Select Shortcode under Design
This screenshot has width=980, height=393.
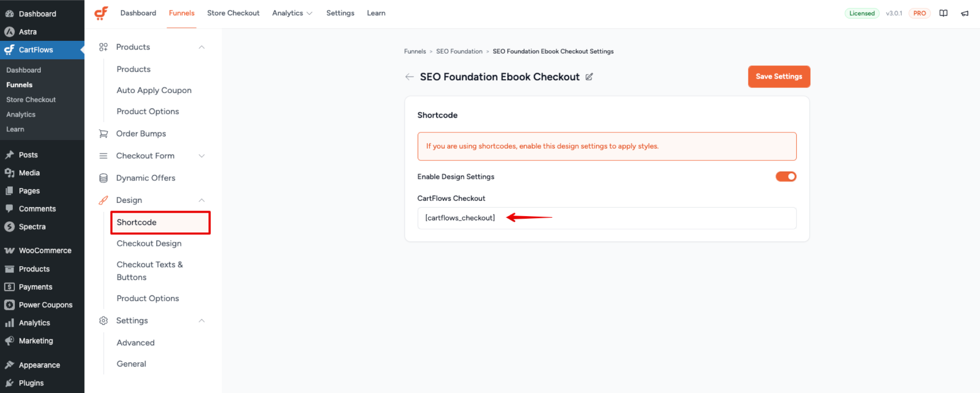coord(160,222)
